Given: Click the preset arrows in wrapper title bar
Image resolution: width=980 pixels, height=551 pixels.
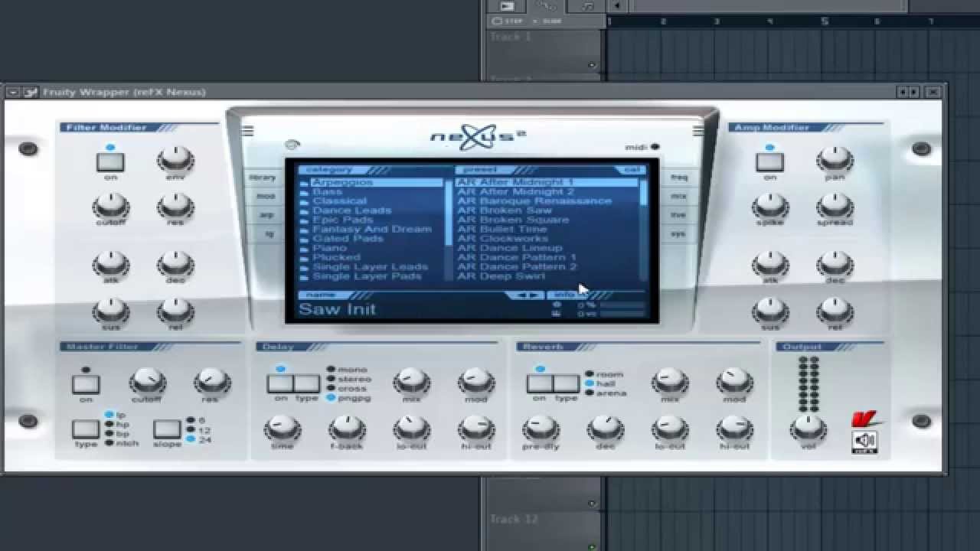Looking at the screenshot, I should (909, 92).
